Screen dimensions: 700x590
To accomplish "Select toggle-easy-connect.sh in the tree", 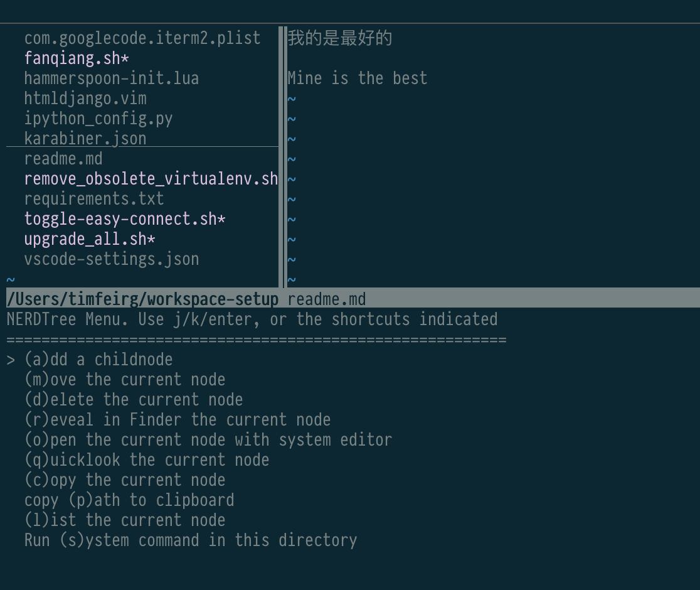I will click(124, 218).
